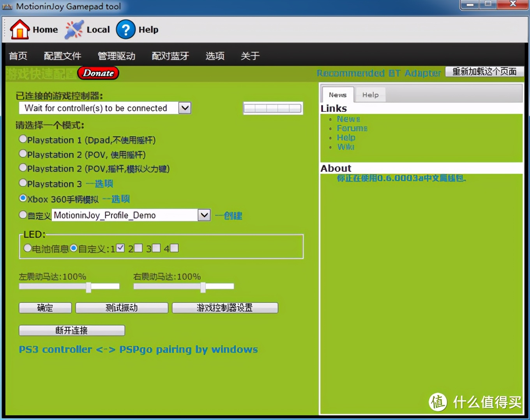Click the Local toolbar label
This screenshot has height=420, width=530.
[x=98, y=30]
